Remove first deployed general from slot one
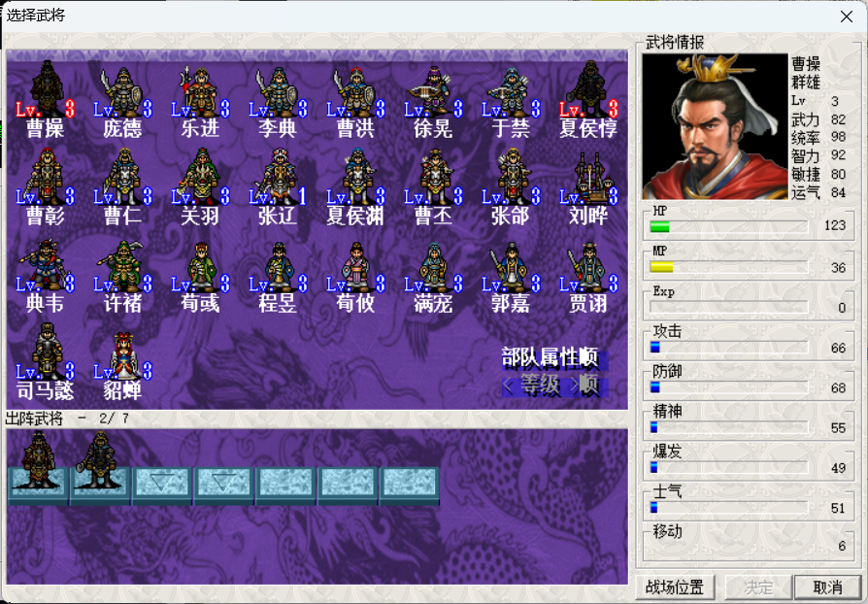This screenshot has width=868, height=604. tap(38, 468)
